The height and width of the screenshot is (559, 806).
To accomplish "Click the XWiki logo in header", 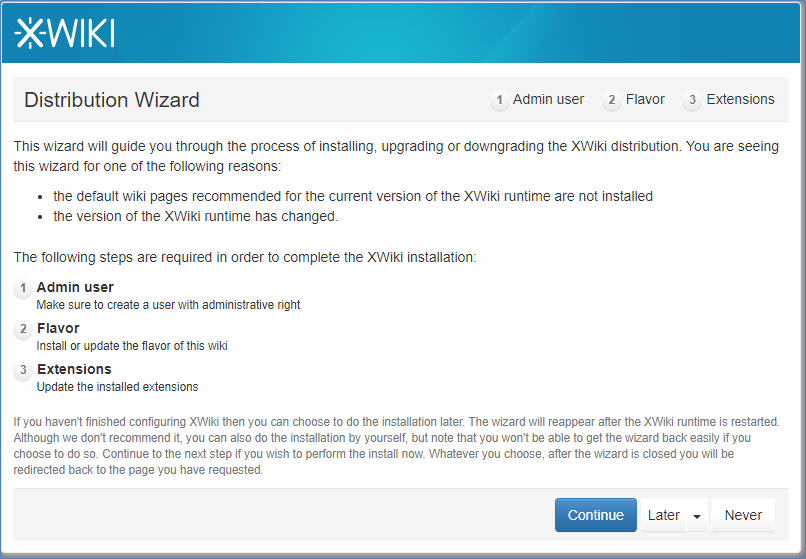I will click(65, 33).
